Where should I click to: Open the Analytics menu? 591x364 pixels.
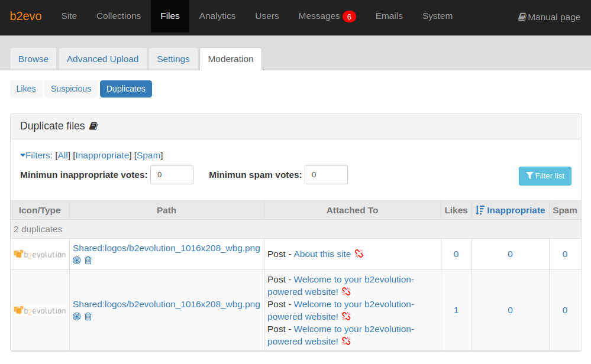point(218,16)
